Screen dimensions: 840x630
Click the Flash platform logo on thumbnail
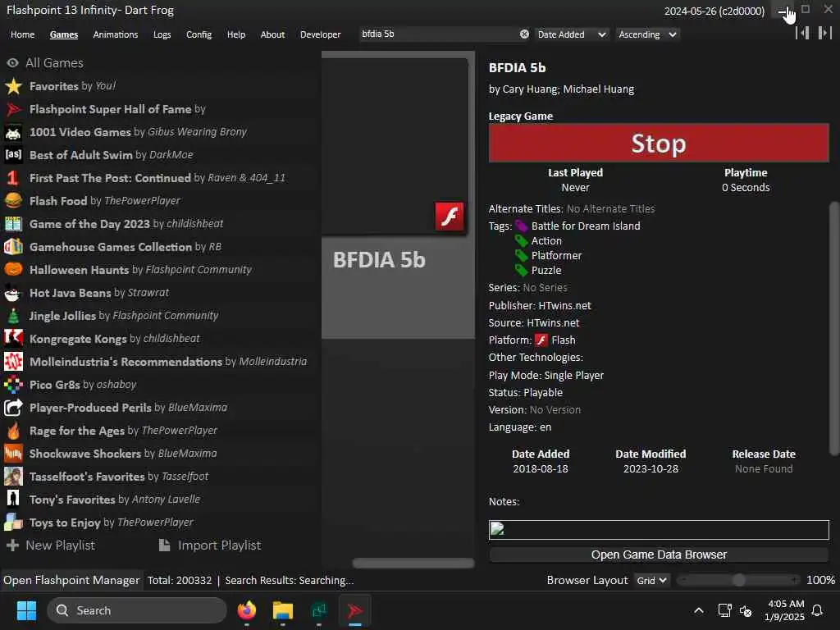pos(450,216)
